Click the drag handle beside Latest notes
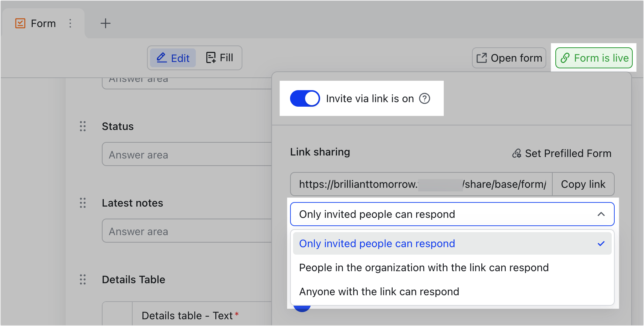This screenshot has height=326, width=644. point(83,203)
